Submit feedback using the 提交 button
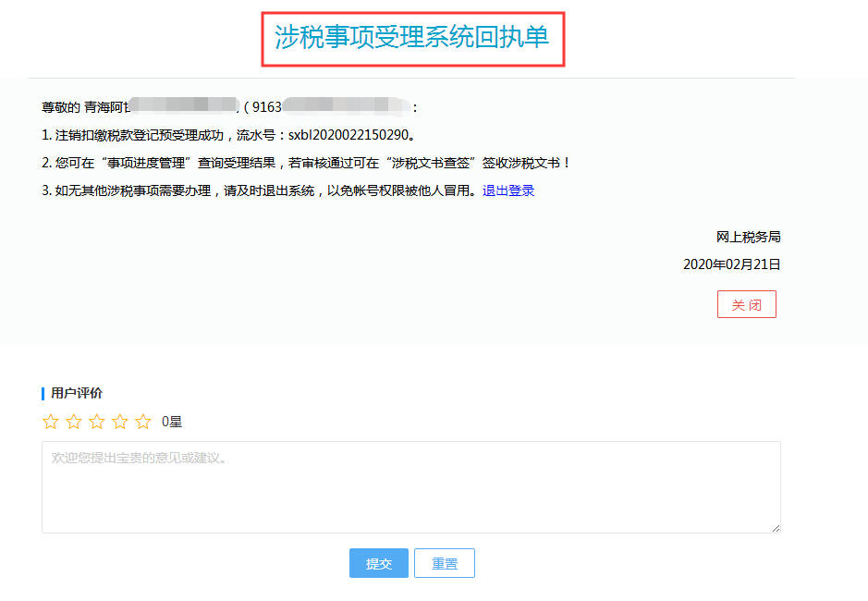Screen dimensions: 868x601 click(378, 562)
